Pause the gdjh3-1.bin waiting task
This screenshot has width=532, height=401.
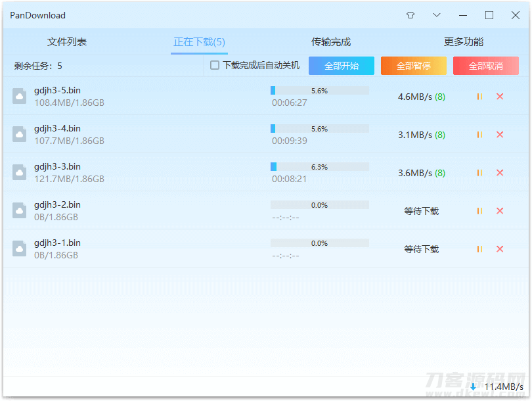pyautogui.click(x=479, y=249)
